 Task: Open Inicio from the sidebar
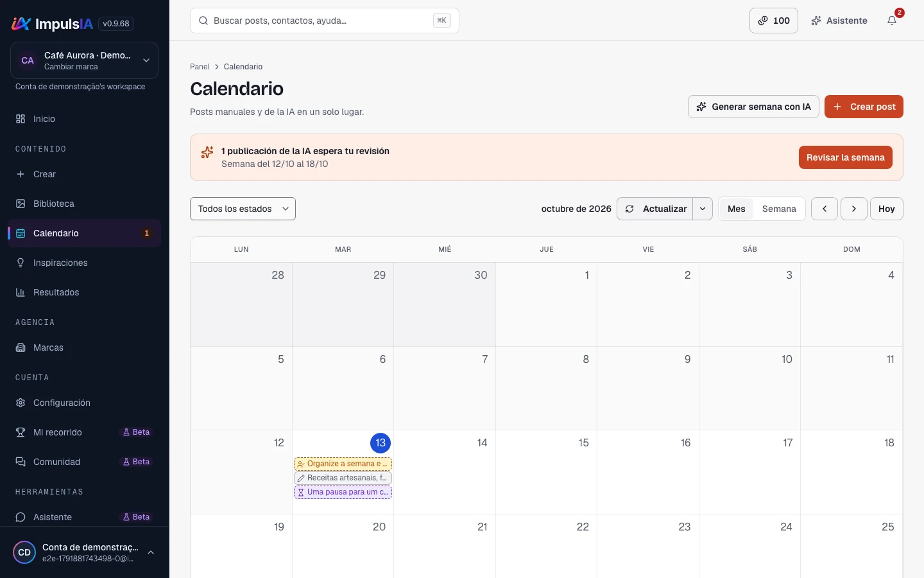[84, 119]
